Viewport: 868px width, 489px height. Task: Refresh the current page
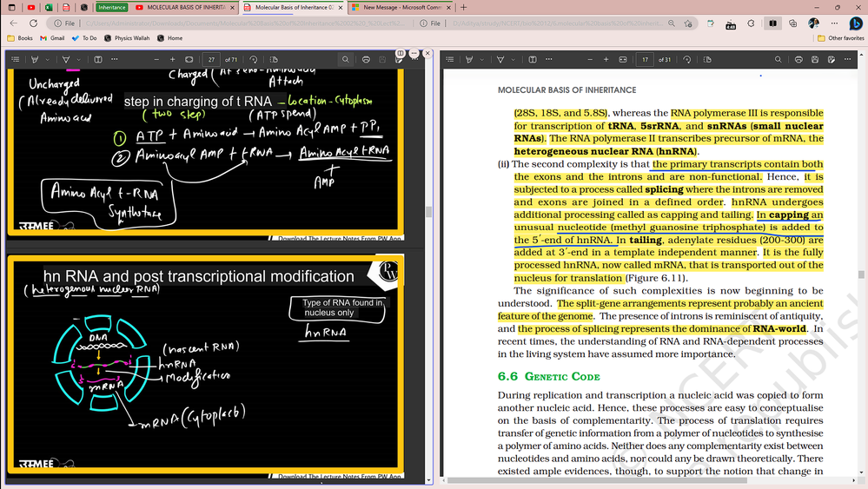pyautogui.click(x=33, y=23)
